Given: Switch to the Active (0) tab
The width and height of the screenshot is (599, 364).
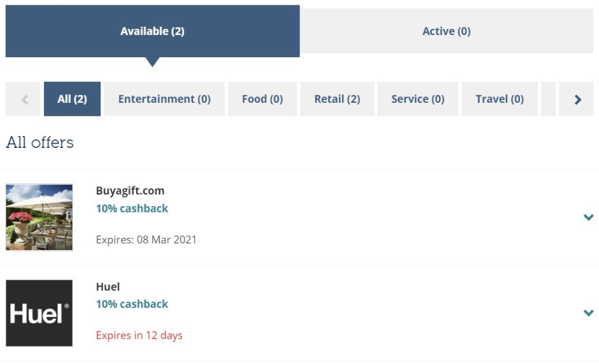Looking at the screenshot, I should (x=446, y=31).
